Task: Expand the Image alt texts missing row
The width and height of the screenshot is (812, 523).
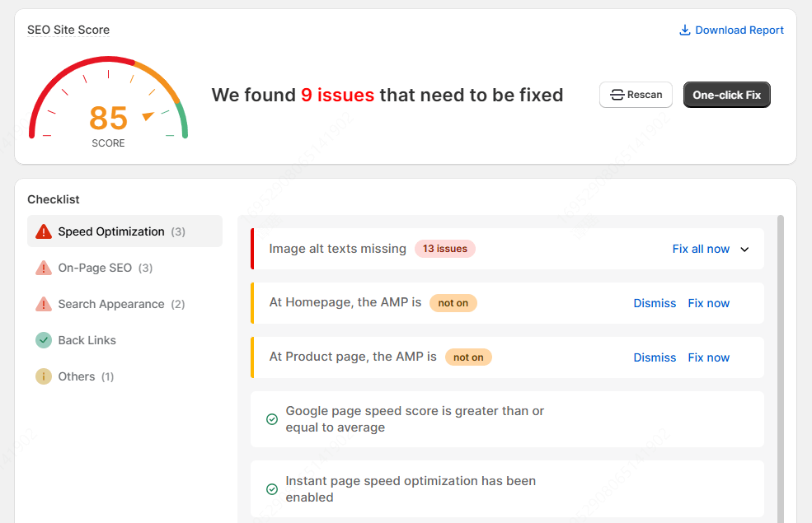Action: [744, 250]
